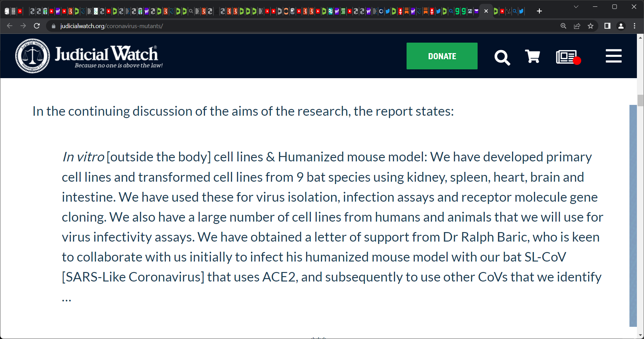The image size is (644, 339).
Task: Open Chrome three-dot menu
Action: 635,26
